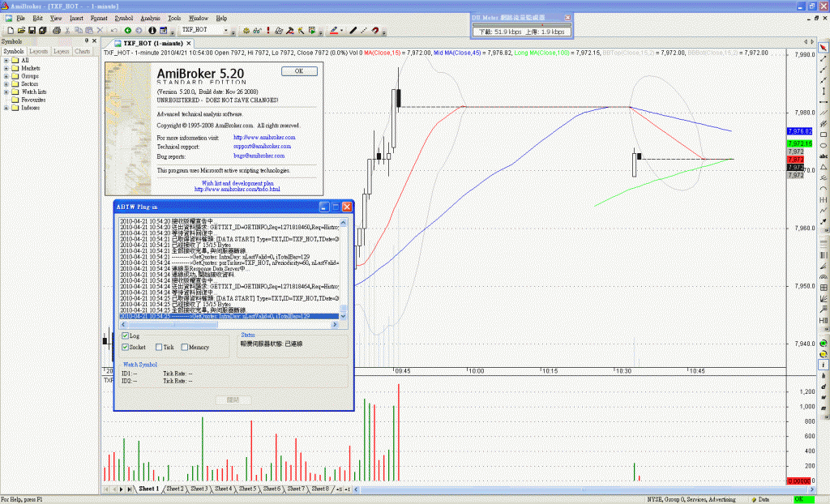Select the trend line drawing tool
The height and width of the screenshot is (504, 830).
coord(824,59)
